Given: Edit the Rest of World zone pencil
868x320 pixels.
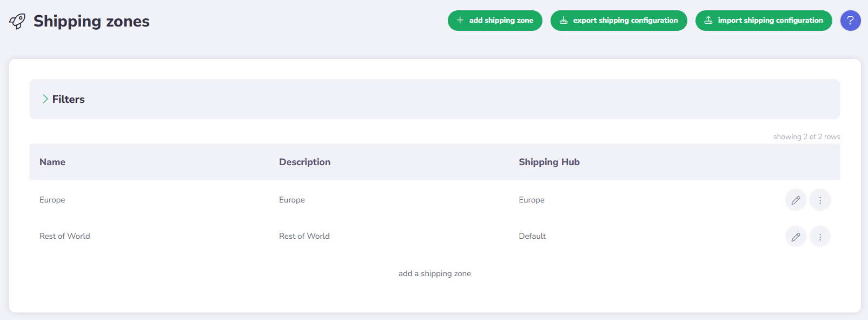Looking at the screenshot, I should tap(796, 237).
